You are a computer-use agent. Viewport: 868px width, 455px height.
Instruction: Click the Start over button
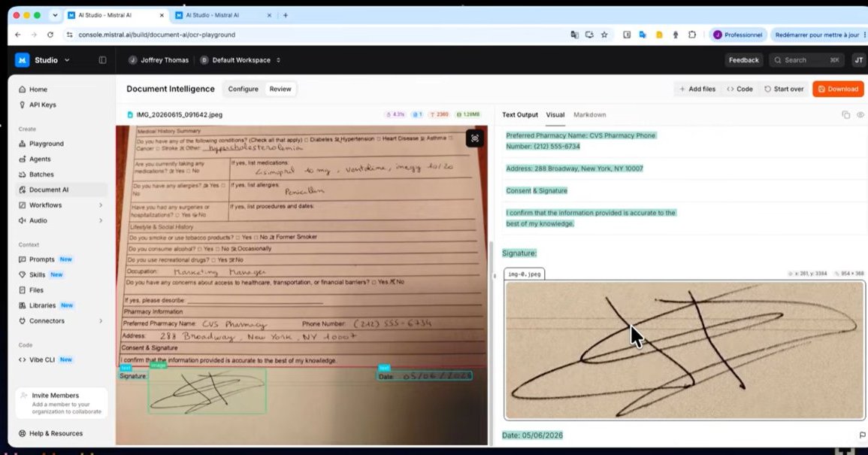[783, 89]
